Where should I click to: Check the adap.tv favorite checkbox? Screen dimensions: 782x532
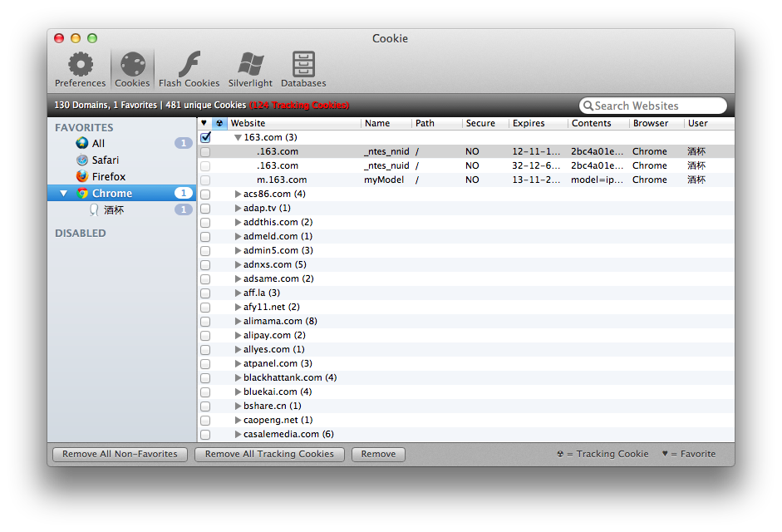pos(205,208)
